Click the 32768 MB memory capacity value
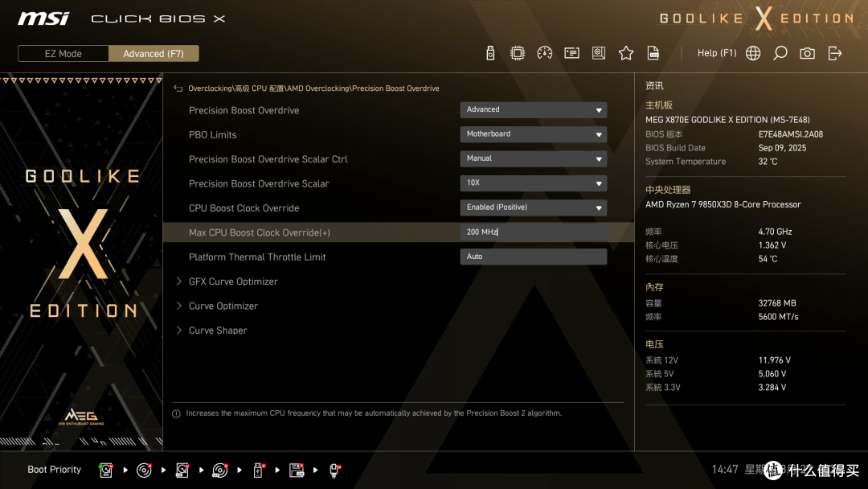 (x=777, y=303)
